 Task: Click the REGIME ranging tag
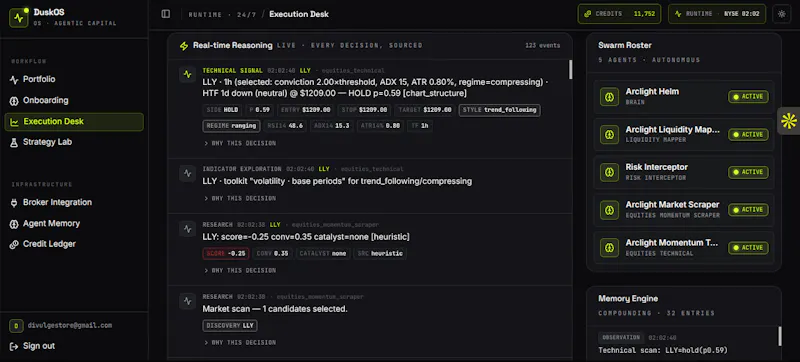[x=232, y=125]
